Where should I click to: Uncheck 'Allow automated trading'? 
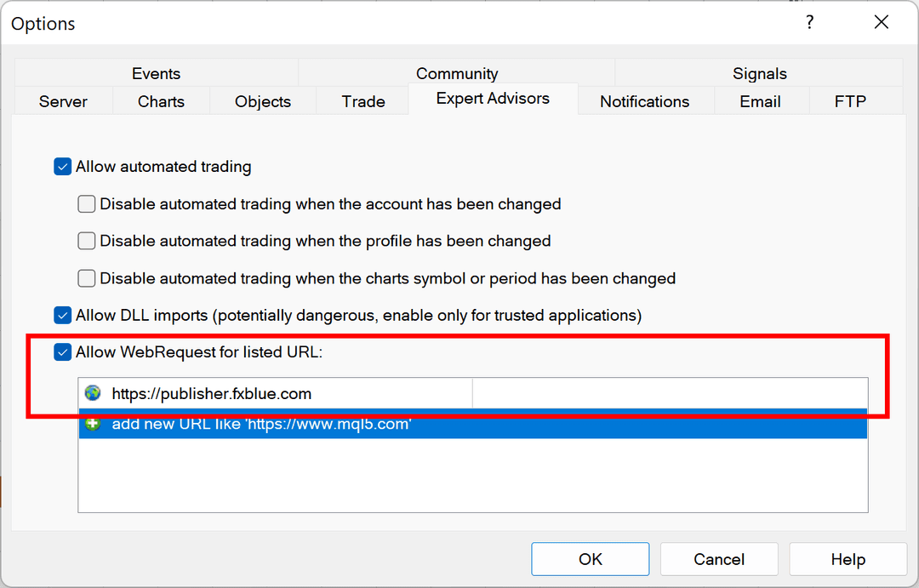click(x=62, y=166)
